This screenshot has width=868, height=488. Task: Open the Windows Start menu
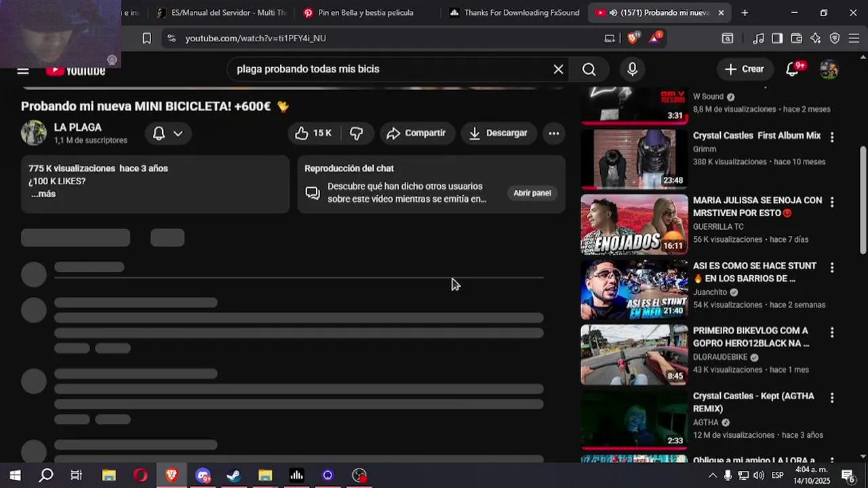[15, 476]
